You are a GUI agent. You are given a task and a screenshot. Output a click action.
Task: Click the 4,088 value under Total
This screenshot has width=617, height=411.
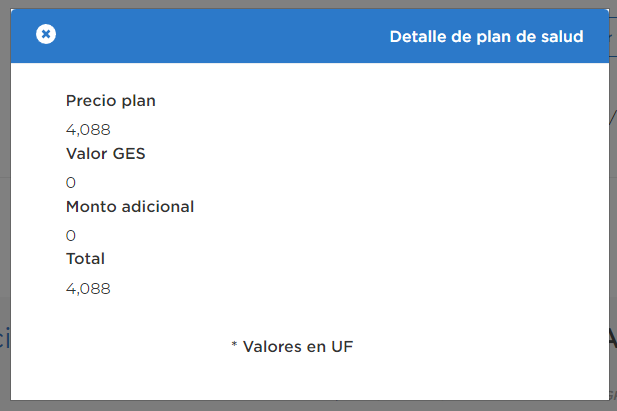click(88, 288)
